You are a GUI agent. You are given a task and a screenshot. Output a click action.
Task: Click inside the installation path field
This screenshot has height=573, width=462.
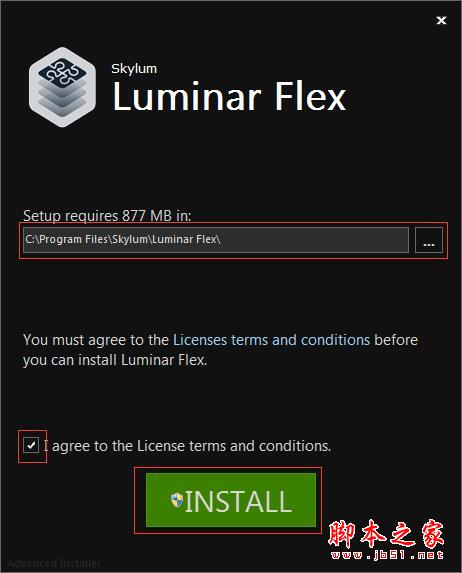click(x=216, y=240)
